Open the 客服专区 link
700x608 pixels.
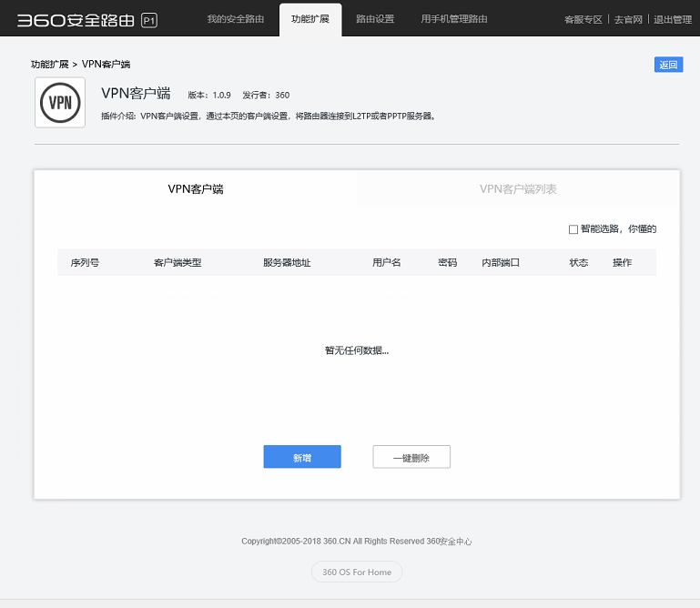583,20
